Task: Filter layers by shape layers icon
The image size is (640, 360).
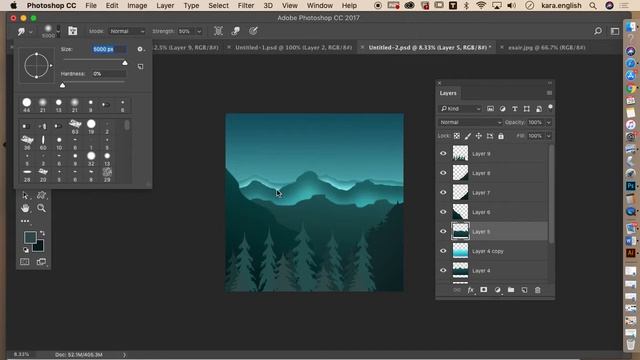Action: [x=527, y=109]
